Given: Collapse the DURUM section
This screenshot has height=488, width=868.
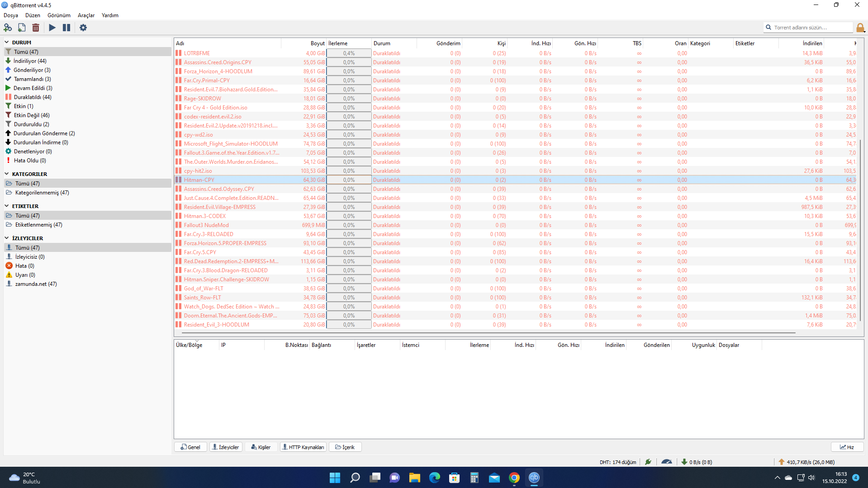Looking at the screenshot, I should click(x=7, y=43).
